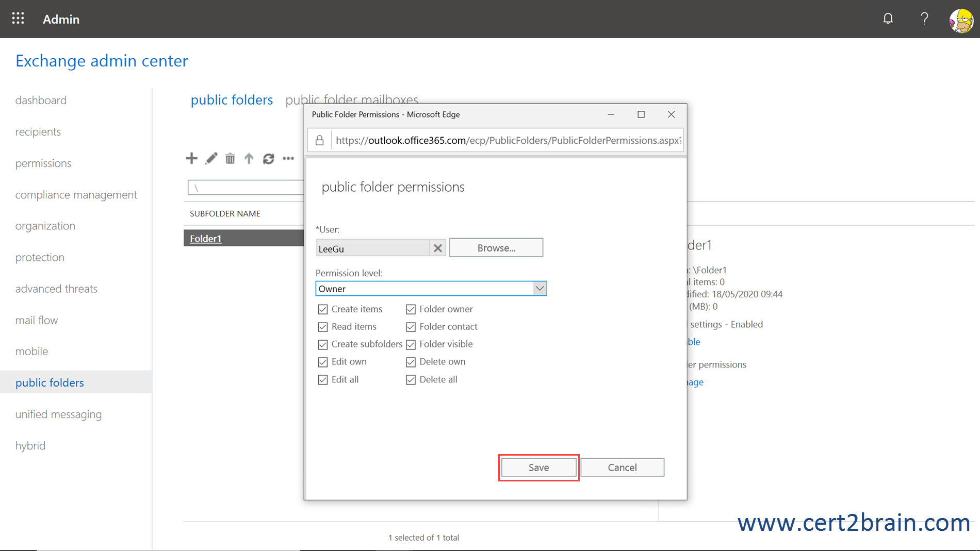Add a new public folder with plus icon
This screenshot has width=980, height=551.
[191, 158]
